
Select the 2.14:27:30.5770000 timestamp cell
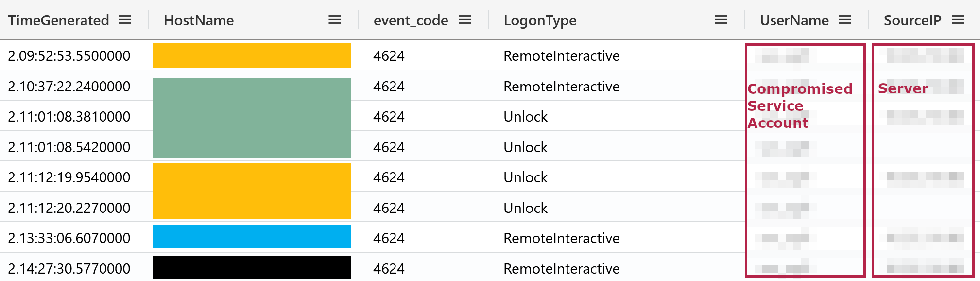69,268
